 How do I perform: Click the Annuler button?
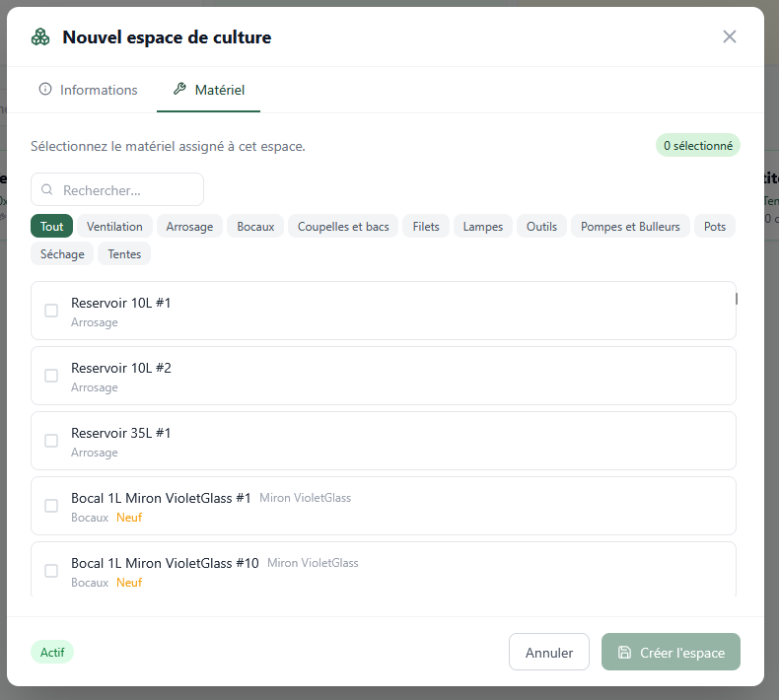[x=549, y=652]
